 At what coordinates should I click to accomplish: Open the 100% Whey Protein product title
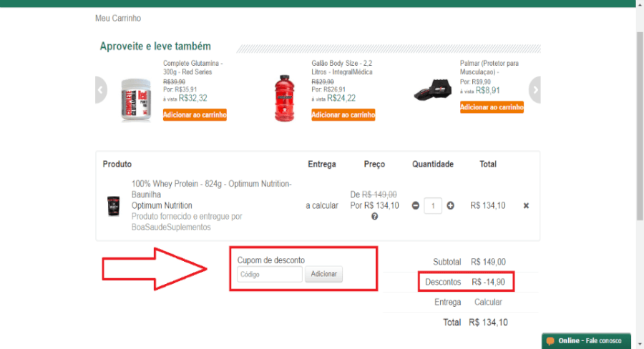212,189
